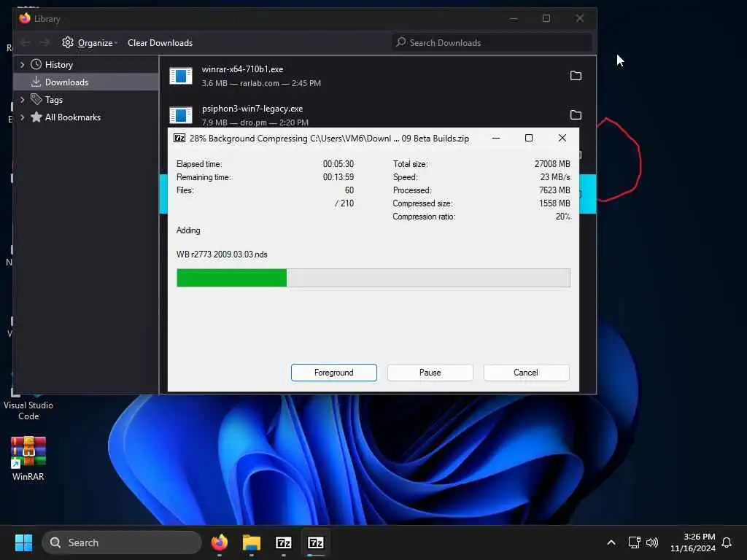Select All Bookmarks in sidebar
The image size is (747, 560).
72,117
